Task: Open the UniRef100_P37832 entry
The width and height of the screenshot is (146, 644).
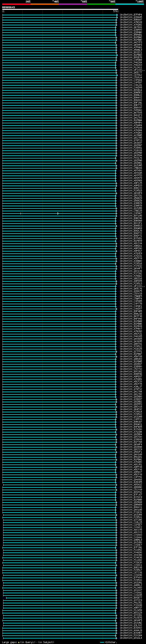Action: 131,266
